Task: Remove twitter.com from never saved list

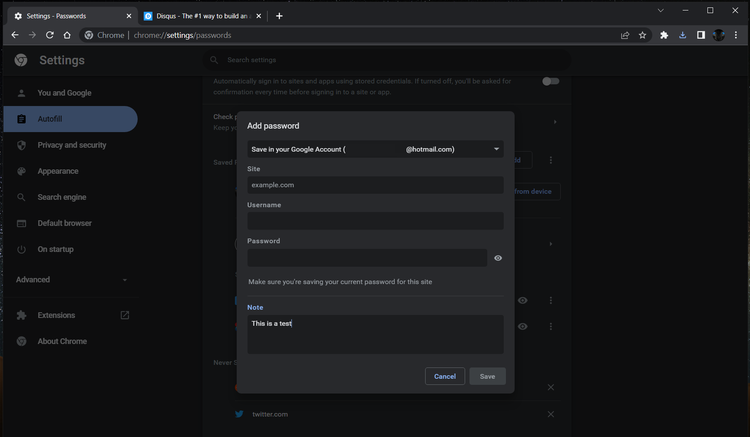Action: 550,414
